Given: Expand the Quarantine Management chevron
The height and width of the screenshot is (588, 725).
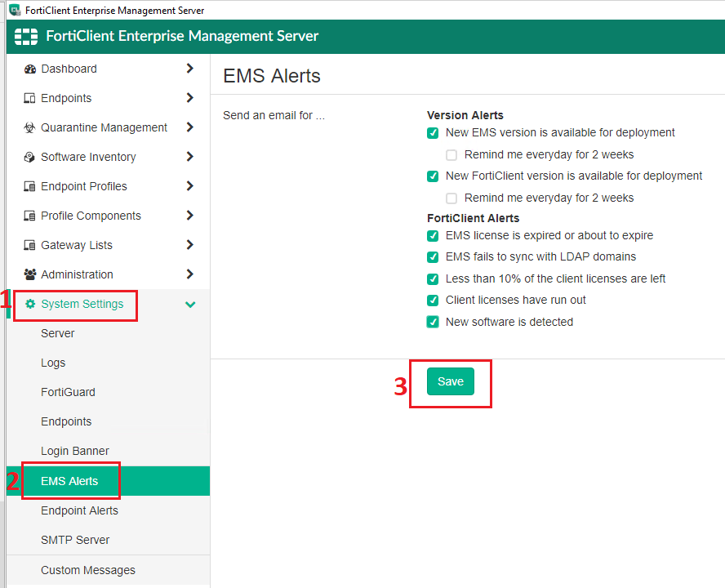Looking at the screenshot, I should coord(189,127).
